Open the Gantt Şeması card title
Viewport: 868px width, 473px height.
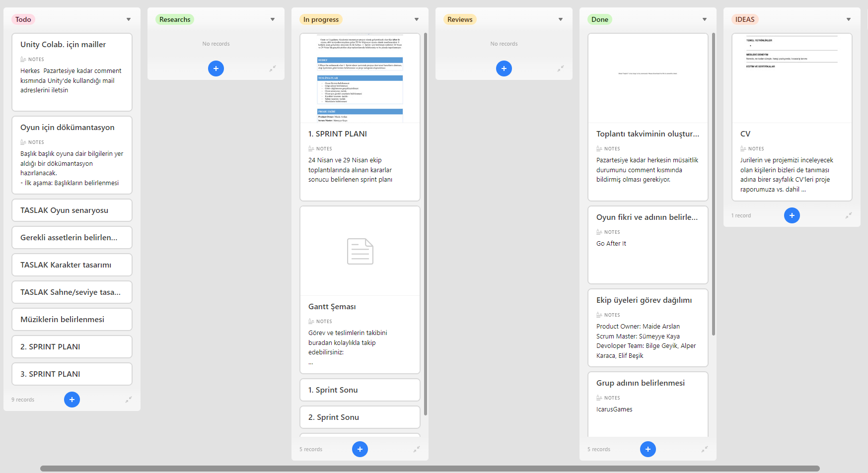point(332,307)
